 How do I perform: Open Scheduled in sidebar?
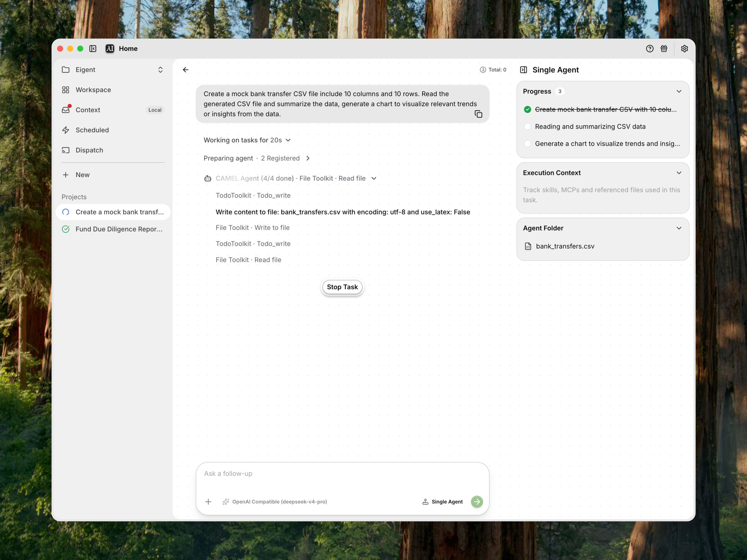(x=113, y=130)
